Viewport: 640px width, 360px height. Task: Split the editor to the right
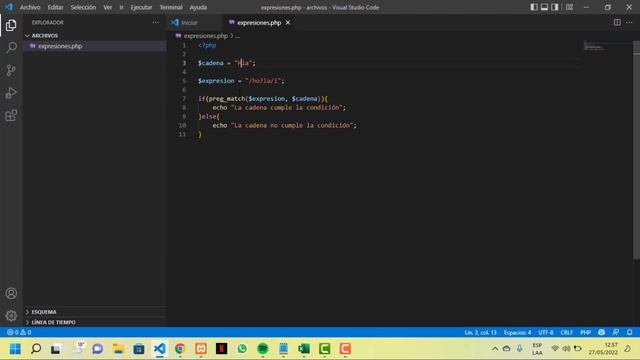617,22
